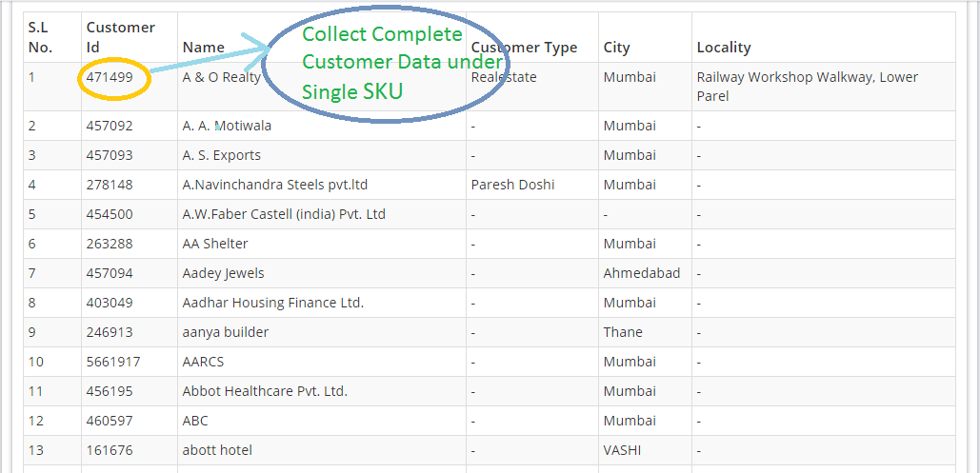Click the ABC customer name
The image size is (980, 473).
point(195,421)
